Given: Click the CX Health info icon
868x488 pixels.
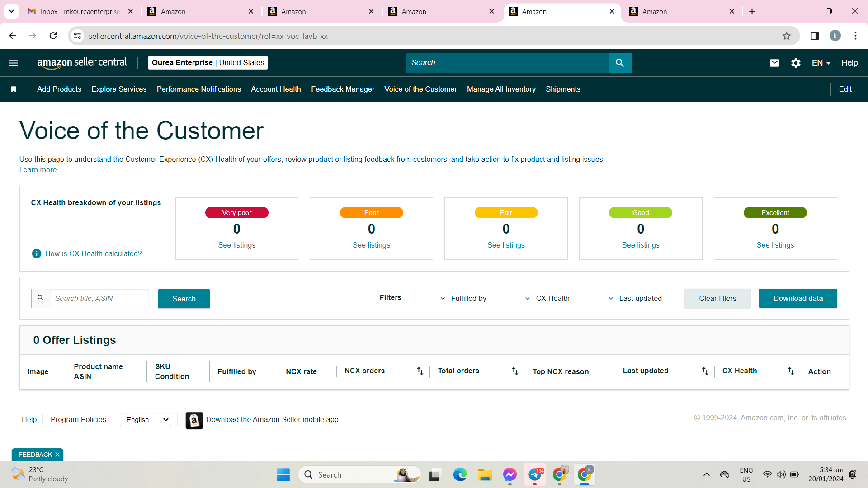Looking at the screenshot, I should 37,254.
